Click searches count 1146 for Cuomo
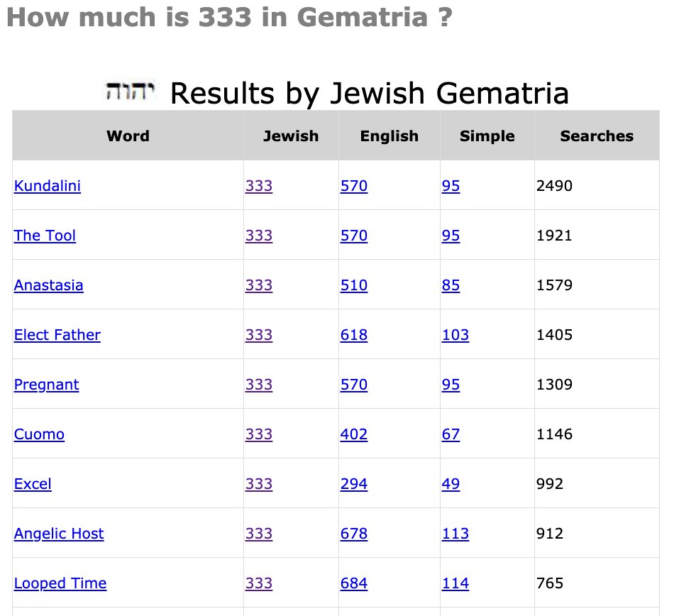This screenshot has height=616, width=674. tap(555, 434)
